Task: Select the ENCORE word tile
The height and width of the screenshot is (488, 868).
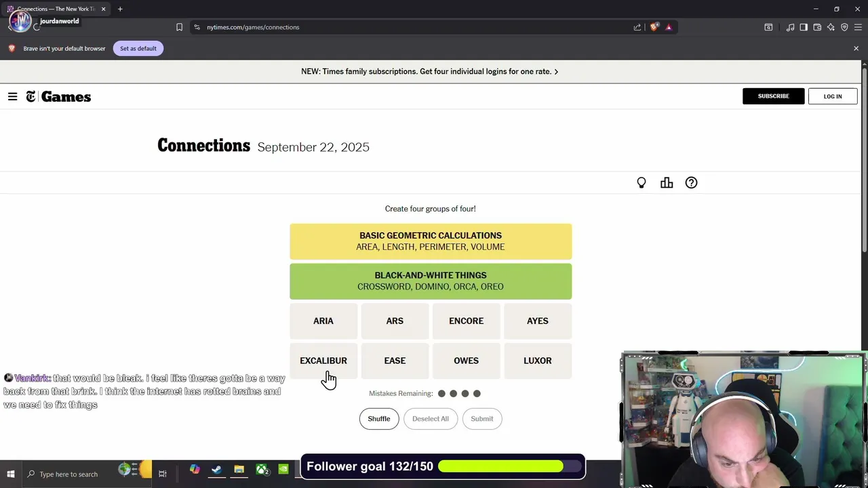Action: [x=466, y=321]
